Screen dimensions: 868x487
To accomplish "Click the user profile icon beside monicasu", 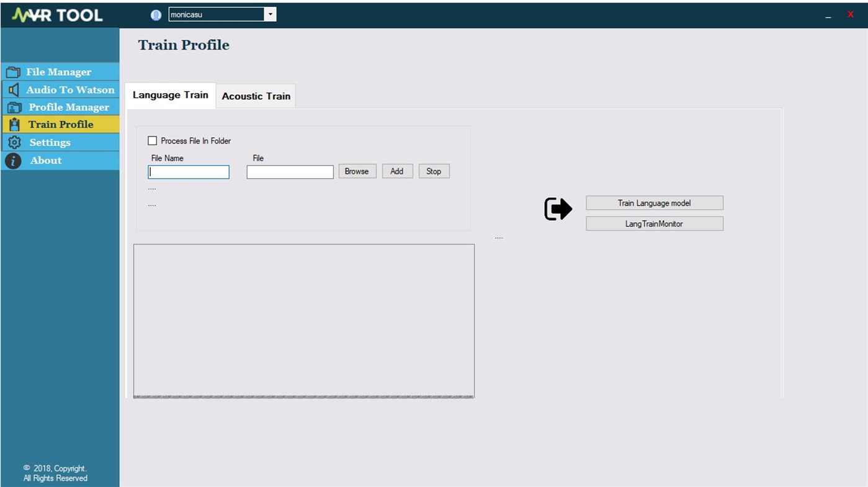I will 156,14.
